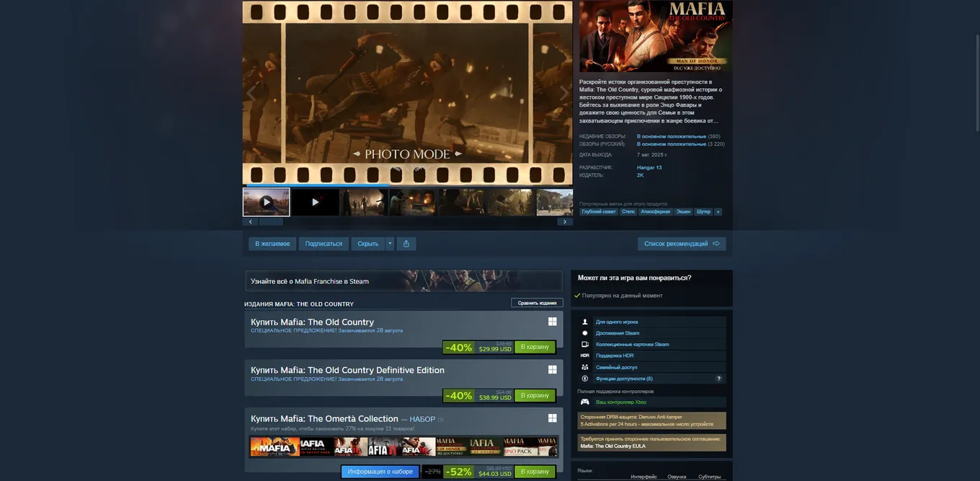
Task: Open Функции доступности (8) link
Action: pos(624,379)
